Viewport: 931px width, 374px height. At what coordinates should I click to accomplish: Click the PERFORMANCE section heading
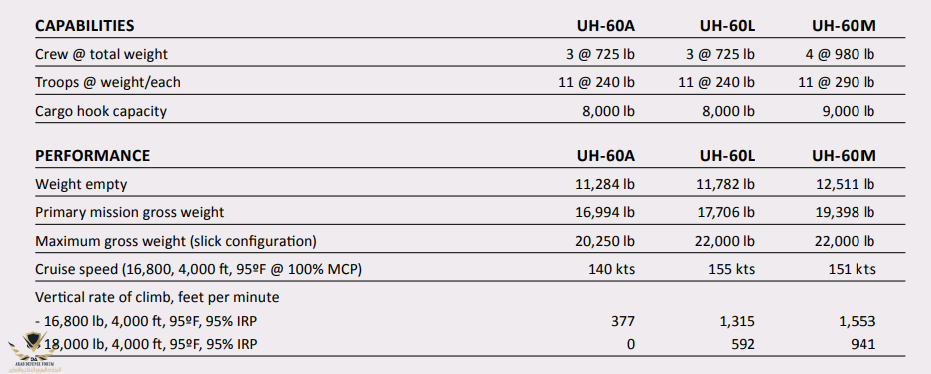pyautogui.click(x=93, y=156)
